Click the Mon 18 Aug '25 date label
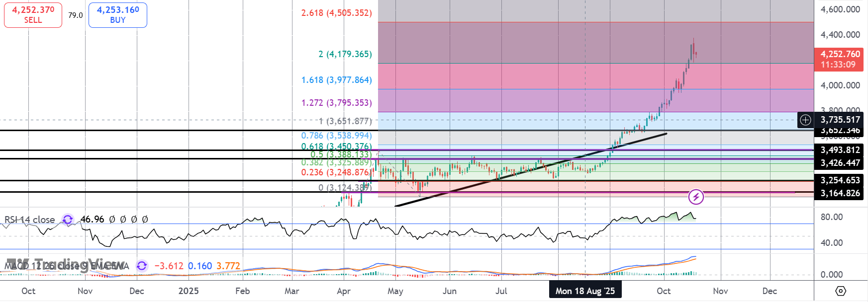Image resolution: width=868 pixels, height=302 pixels. [585, 291]
